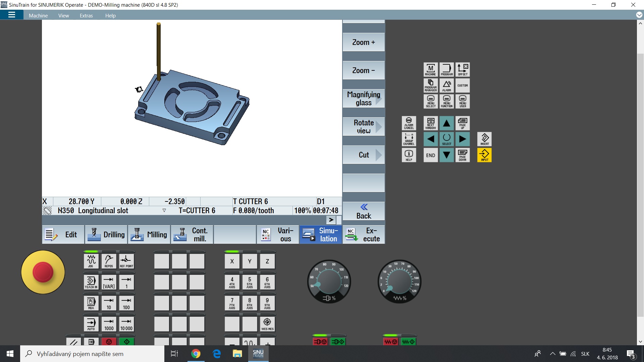The width and height of the screenshot is (644, 362).
Task: Click the CUSTOM key
Action: [463, 85]
